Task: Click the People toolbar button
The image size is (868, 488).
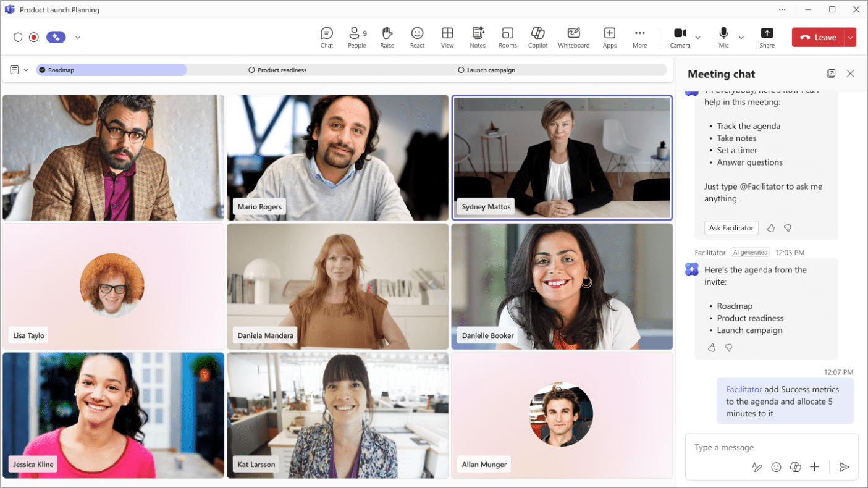Action: 356,37
